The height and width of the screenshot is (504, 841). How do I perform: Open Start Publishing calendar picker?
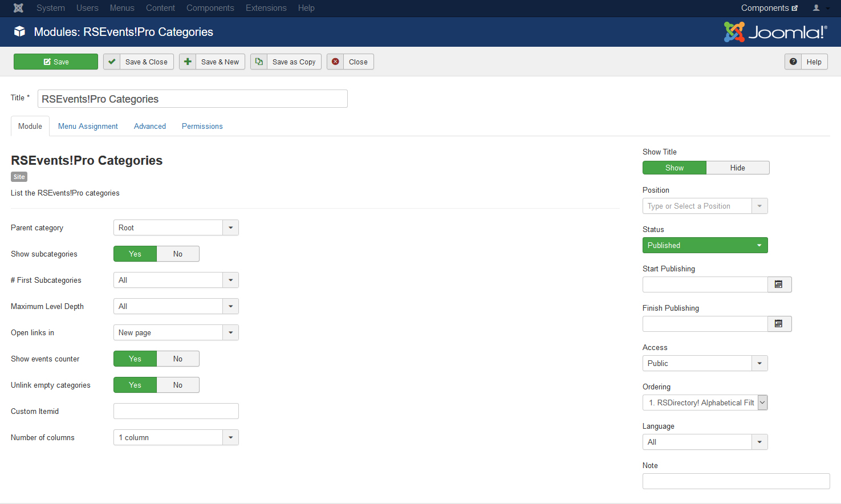779,284
